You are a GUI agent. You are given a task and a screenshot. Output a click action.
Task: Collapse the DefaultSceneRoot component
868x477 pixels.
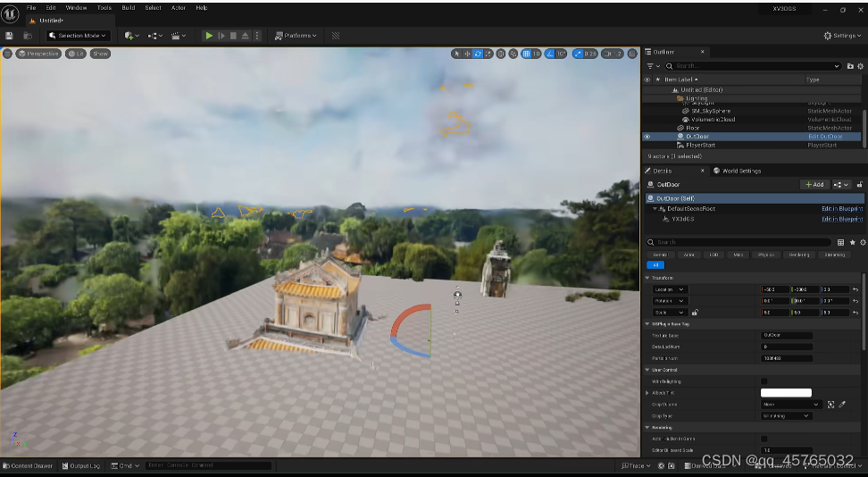pos(655,209)
